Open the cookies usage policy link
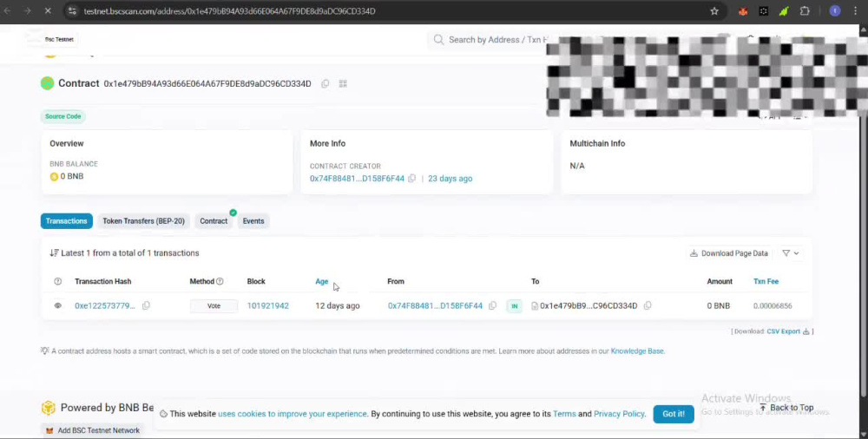 [x=293, y=414]
